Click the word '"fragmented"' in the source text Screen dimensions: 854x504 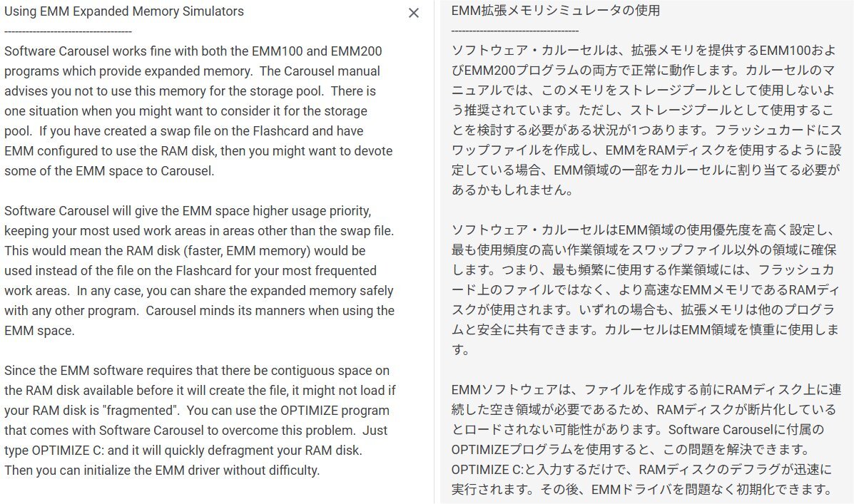click(141, 411)
